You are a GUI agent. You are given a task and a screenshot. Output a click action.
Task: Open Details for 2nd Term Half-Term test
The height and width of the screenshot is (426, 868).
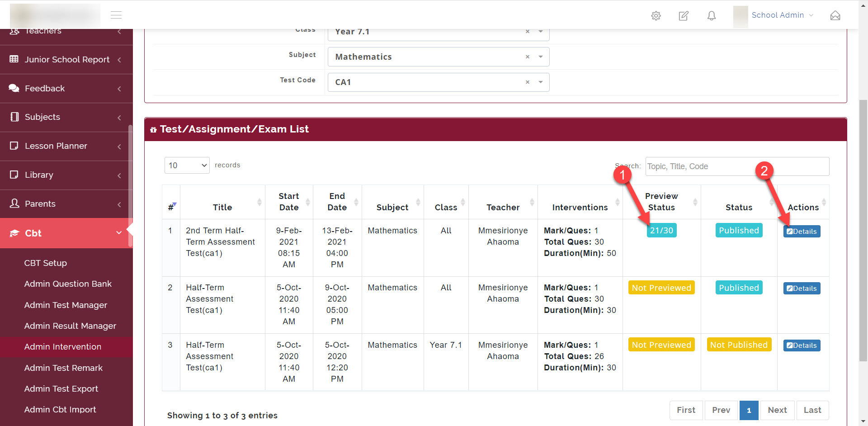pos(802,231)
